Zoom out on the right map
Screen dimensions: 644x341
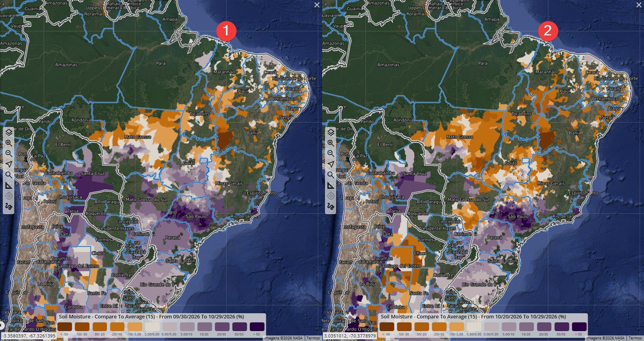click(331, 153)
